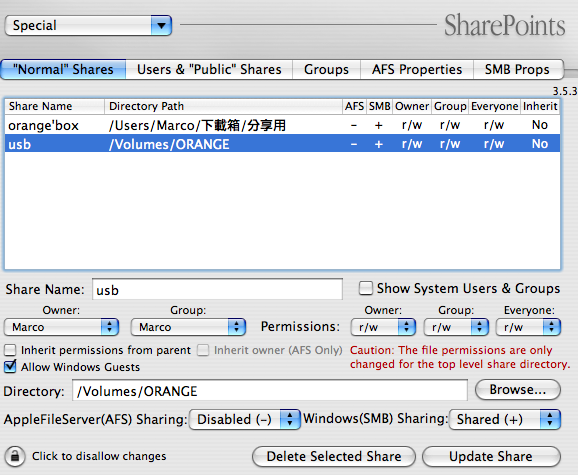Click the Browse... button
Viewport: 578px width, 475px height.
click(518, 390)
